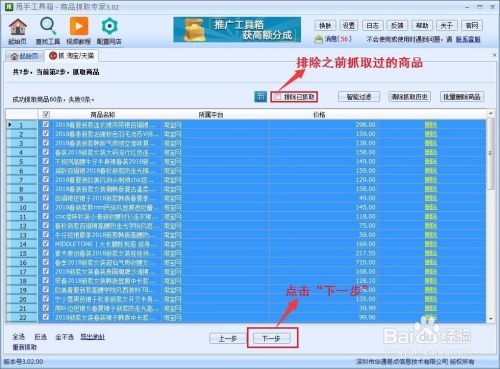The width and height of the screenshot is (500, 369).
Task: Click the scrollbar up arrow of the table
Action: (x=491, y=114)
